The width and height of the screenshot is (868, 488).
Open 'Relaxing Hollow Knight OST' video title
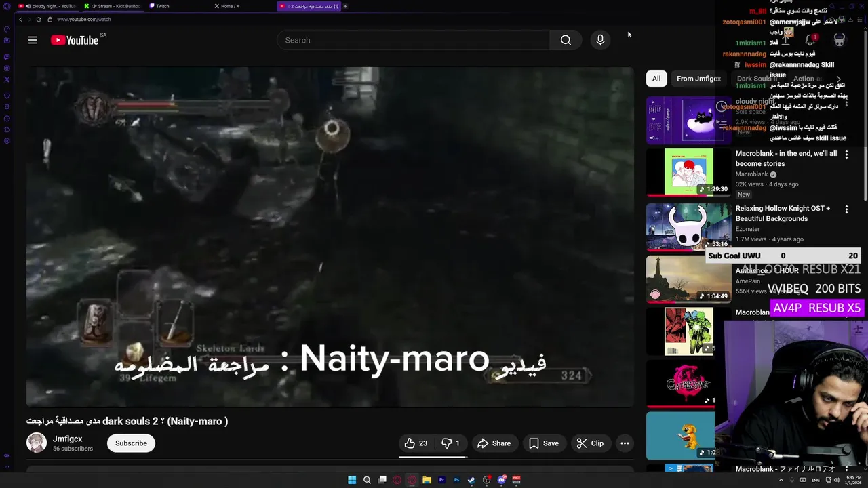point(783,213)
